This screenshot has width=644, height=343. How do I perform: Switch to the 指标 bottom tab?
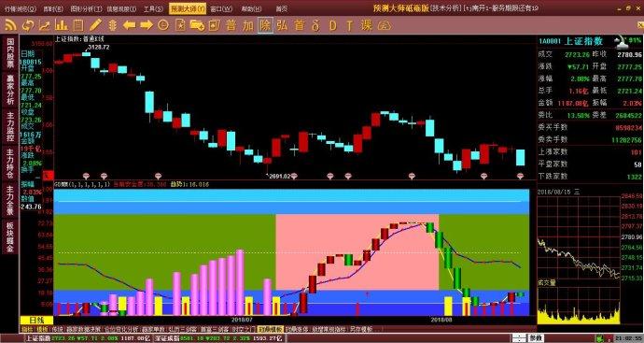pos(27,329)
